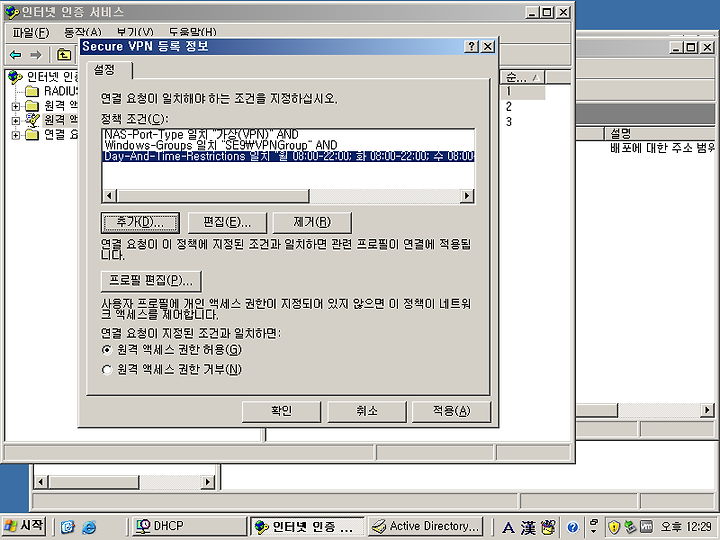720x540 pixels.
Task: Click the conditions list horizontal scrollbar thumb
Action: (x=213, y=196)
